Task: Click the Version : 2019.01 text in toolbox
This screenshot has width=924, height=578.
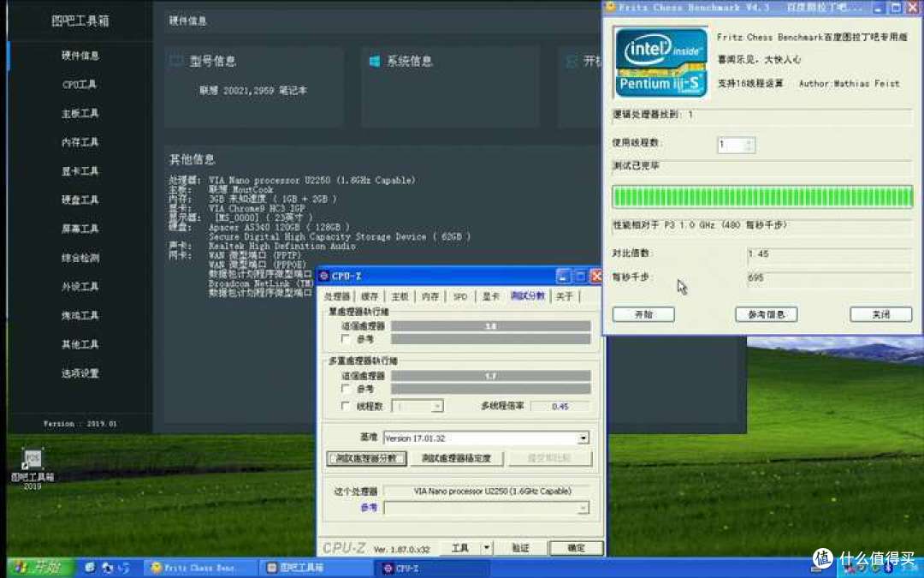Action: pyautogui.click(x=80, y=424)
